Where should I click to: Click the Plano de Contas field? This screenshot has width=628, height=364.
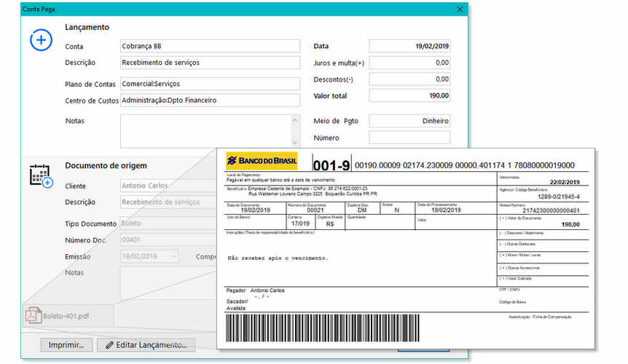210,84
